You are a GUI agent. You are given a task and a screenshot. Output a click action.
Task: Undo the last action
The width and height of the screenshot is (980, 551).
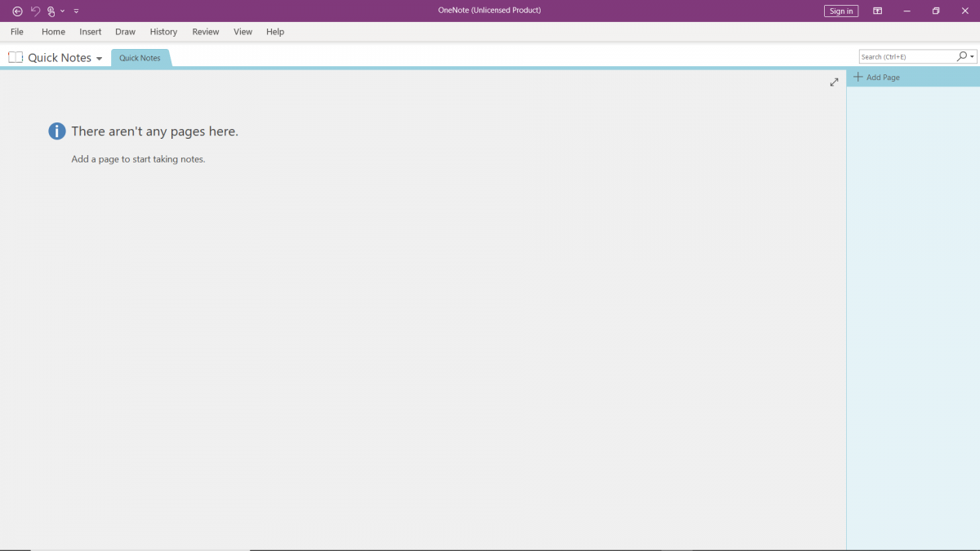click(36, 11)
